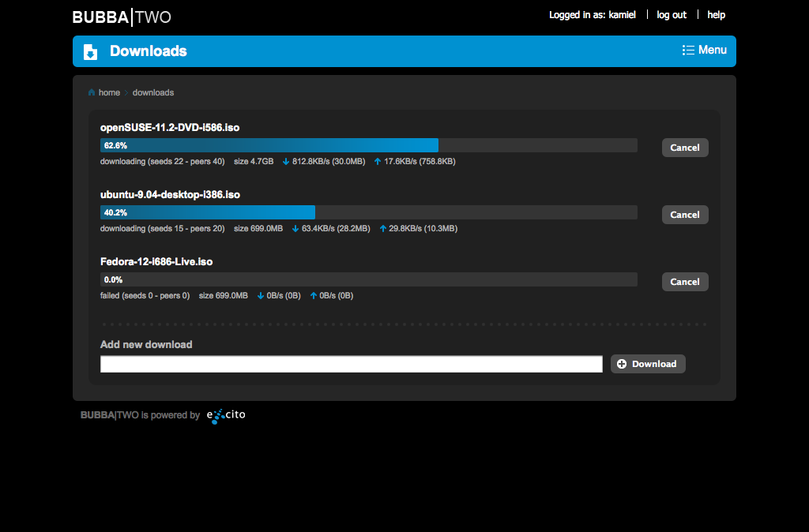Viewport: 809px width, 532px height.
Task: Click the log out link
Action: 671,14
